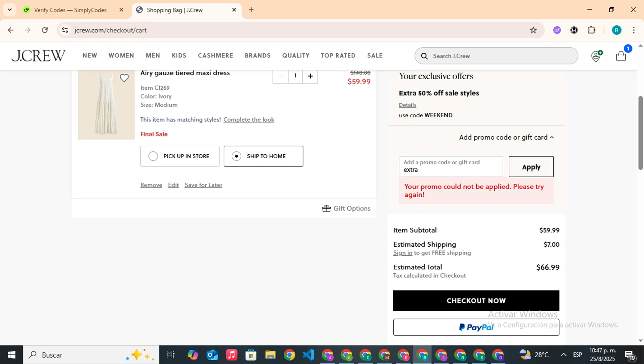Open the WOMEN navigation menu
The width and height of the screenshot is (644, 364).
[x=121, y=55]
